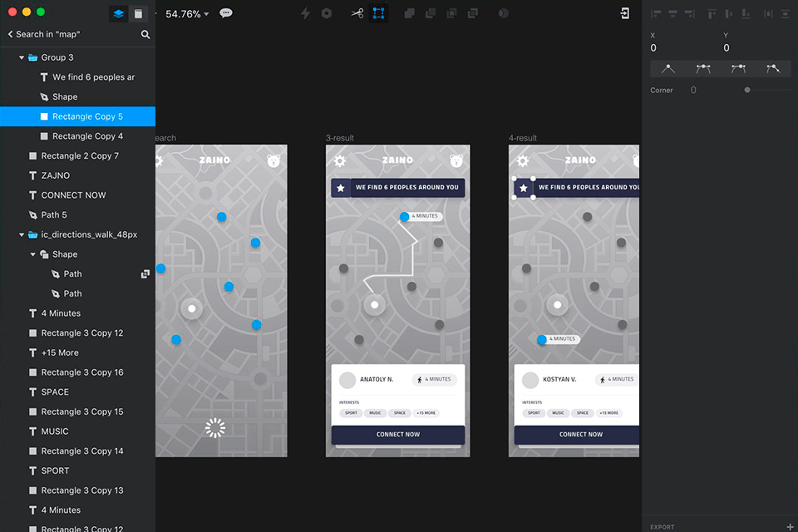Click the bear icon in 3-result artboard
Screen dimensions: 798x532
456,161
